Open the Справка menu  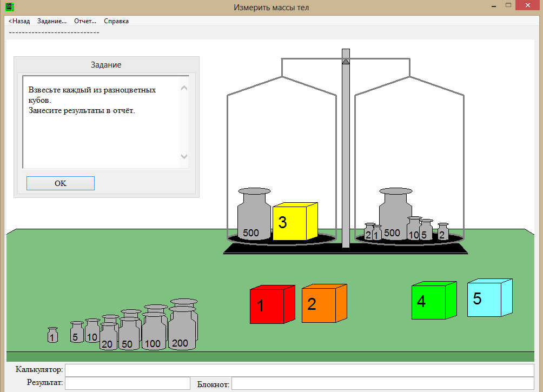coord(116,21)
